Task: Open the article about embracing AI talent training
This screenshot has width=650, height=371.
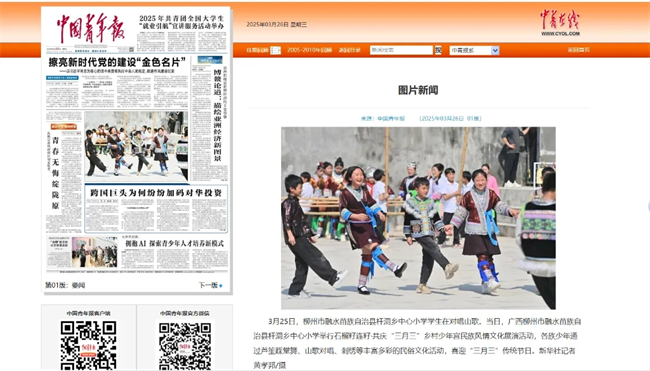Action: click(x=175, y=243)
